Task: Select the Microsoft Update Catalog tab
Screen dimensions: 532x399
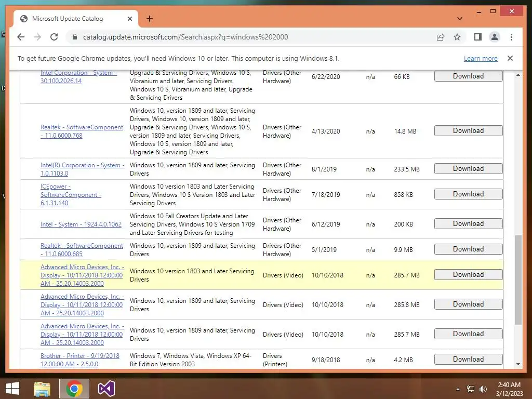Action: click(76, 19)
